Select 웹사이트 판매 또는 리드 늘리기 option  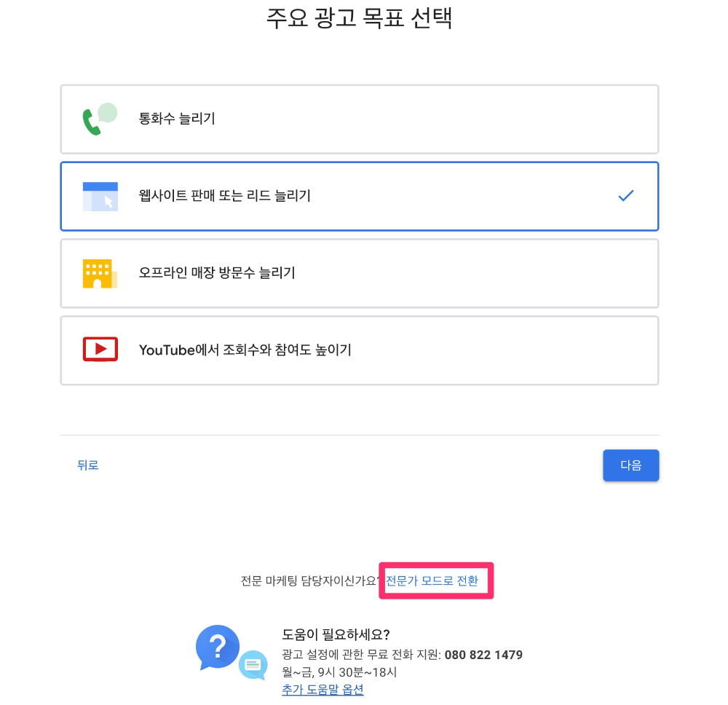(x=360, y=197)
